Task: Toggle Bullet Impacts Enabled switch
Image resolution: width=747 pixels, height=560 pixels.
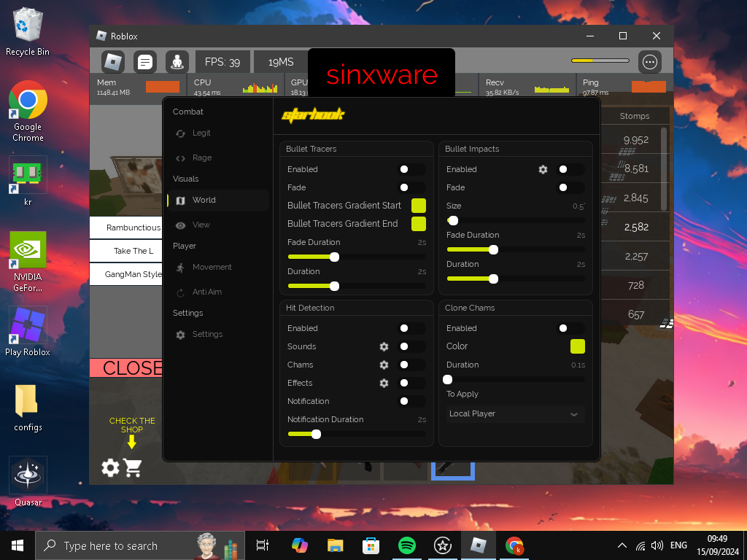Action: (570, 169)
